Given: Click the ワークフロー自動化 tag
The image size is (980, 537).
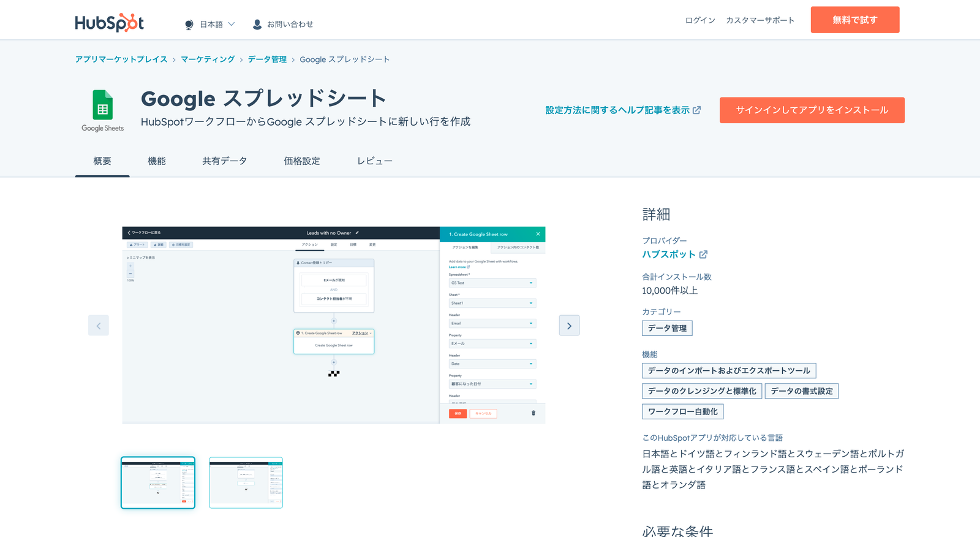Looking at the screenshot, I should point(683,412).
